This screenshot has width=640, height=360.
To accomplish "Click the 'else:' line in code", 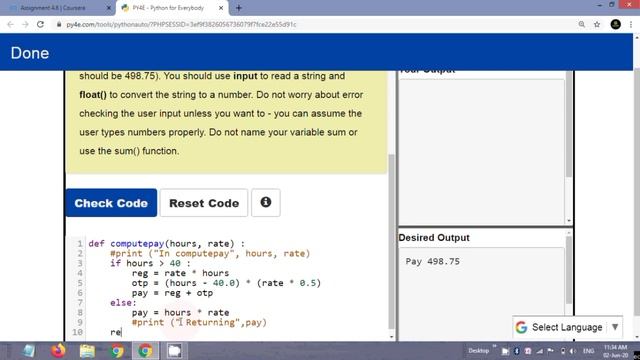I will [x=123, y=302].
